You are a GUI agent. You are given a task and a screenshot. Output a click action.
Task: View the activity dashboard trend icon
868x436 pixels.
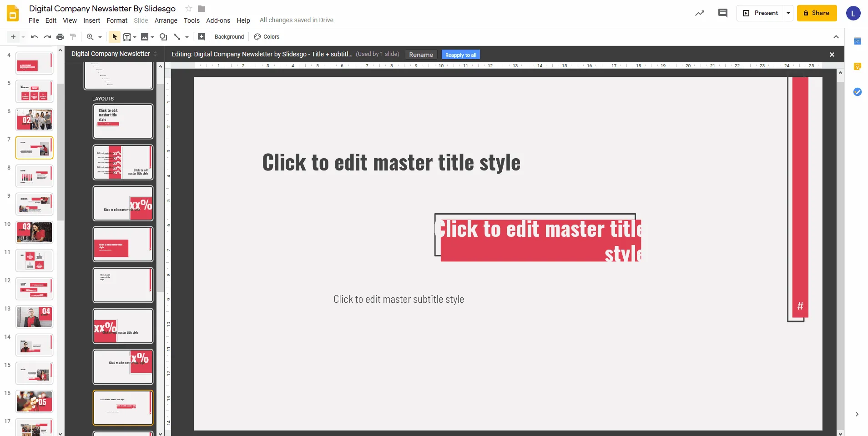(x=700, y=13)
